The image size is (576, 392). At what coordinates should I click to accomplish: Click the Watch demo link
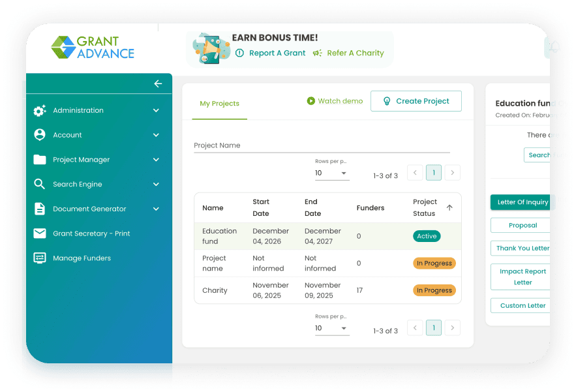[x=340, y=101]
